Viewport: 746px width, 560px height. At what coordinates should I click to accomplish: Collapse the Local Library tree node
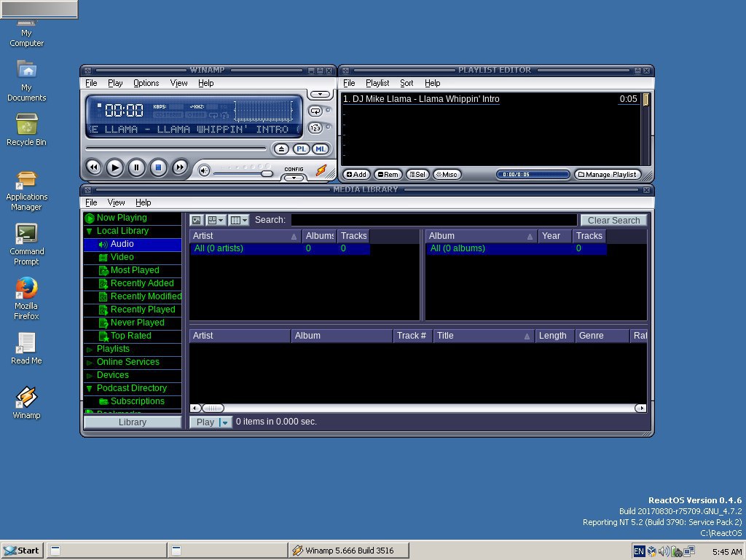[89, 231]
